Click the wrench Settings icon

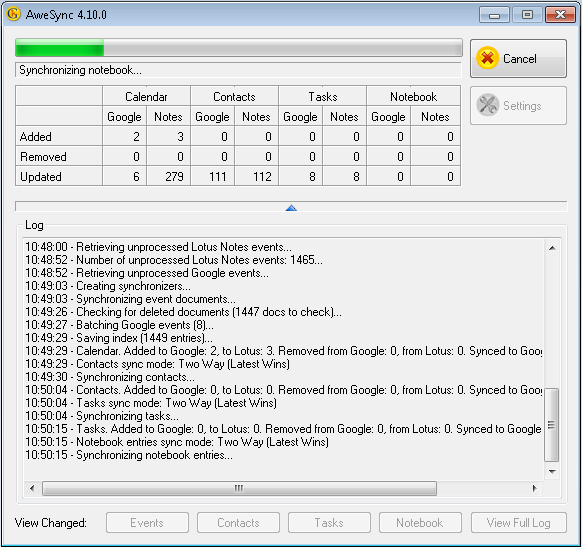(487, 105)
